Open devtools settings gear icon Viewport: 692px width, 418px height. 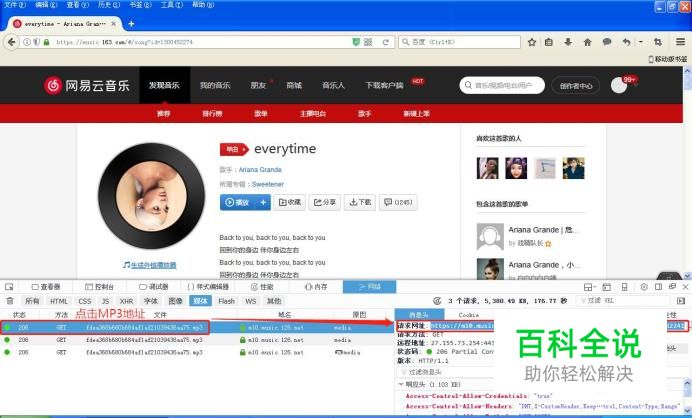644,287
